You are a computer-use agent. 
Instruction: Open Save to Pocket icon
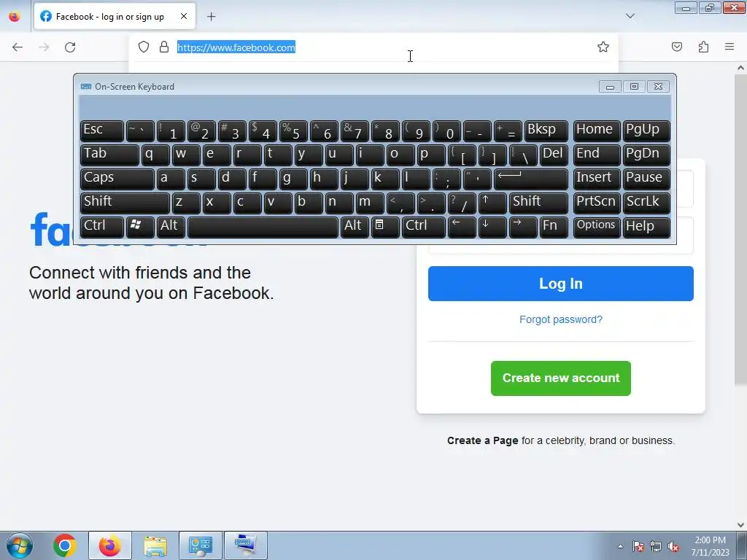pos(677,47)
